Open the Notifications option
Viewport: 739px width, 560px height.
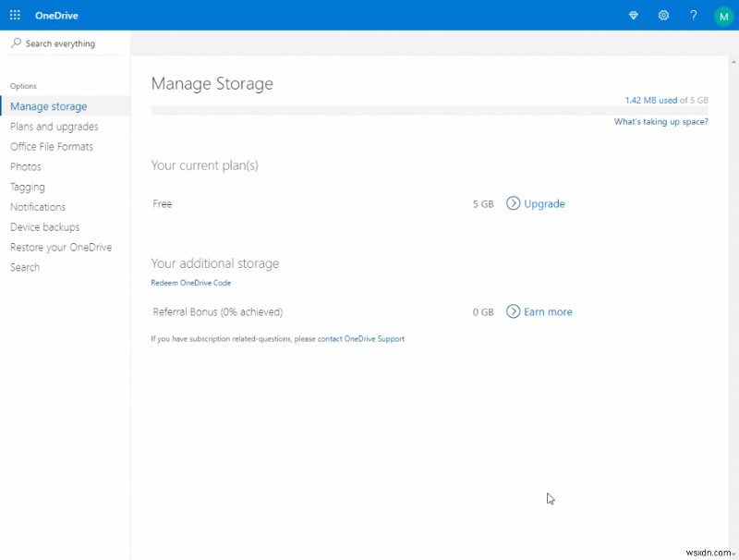pos(38,207)
